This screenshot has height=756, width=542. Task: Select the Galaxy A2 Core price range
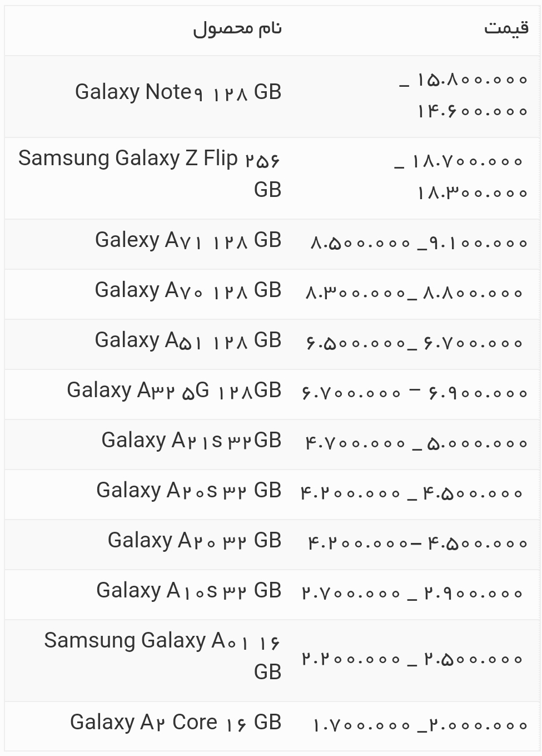419,725
